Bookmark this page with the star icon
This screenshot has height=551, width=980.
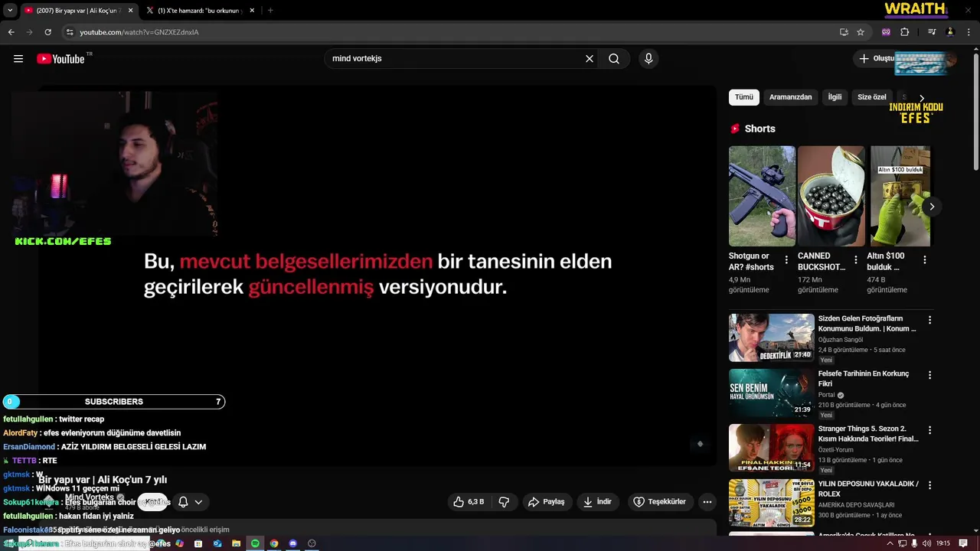click(861, 32)
